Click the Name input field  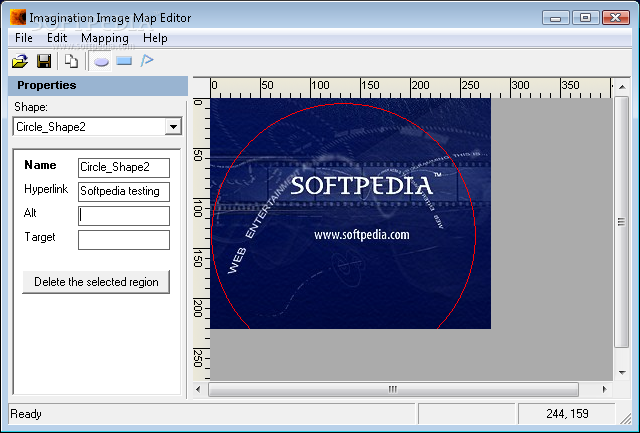pos(124,168)
